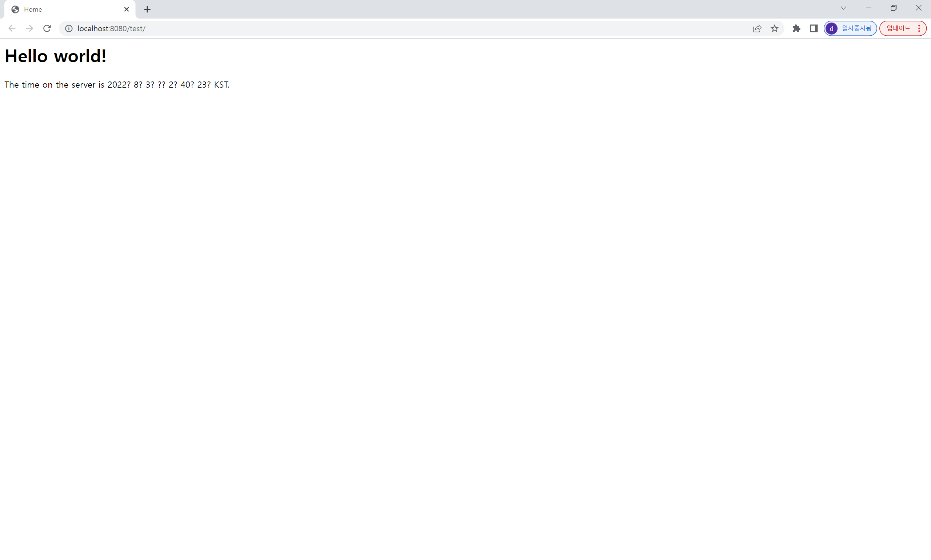The image size is (931, 560).
Task: Toggle the browser side panel icon
Action: [814, 28]
